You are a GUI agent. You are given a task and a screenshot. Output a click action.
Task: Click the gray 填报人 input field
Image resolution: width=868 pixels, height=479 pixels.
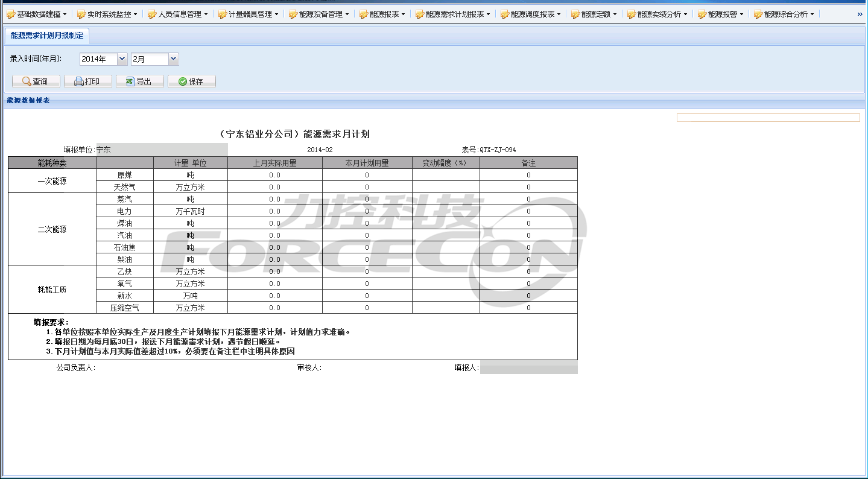(x=528, y=367)
